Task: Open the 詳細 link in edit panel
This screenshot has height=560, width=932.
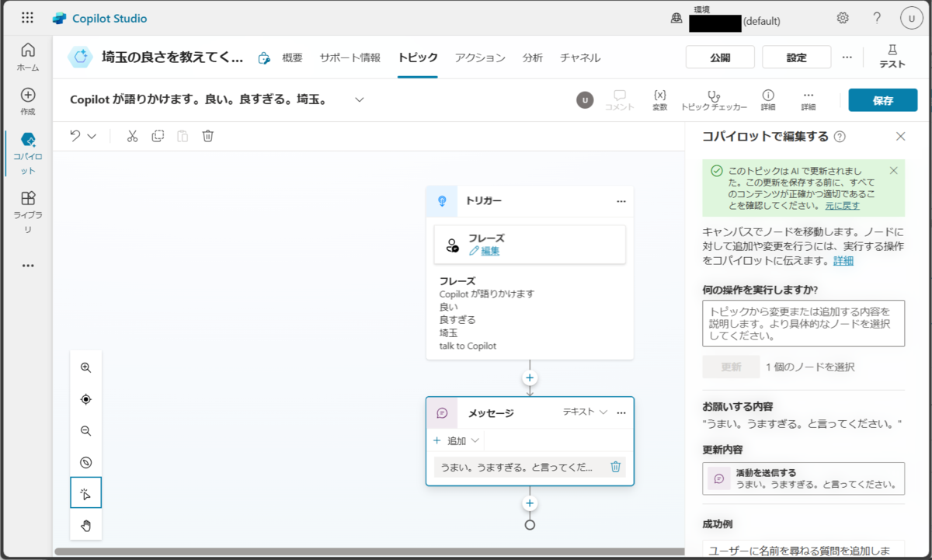Action: click(x=843, y=260)
